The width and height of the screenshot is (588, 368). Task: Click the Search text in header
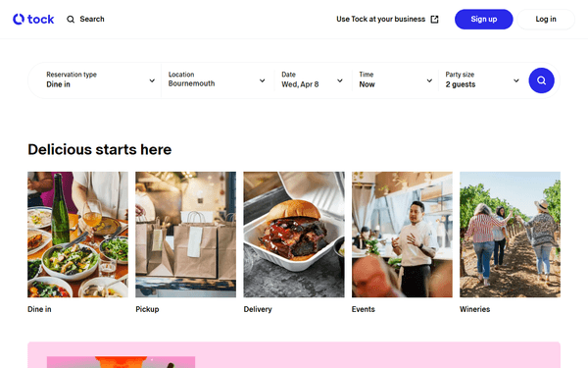point(92,20)
